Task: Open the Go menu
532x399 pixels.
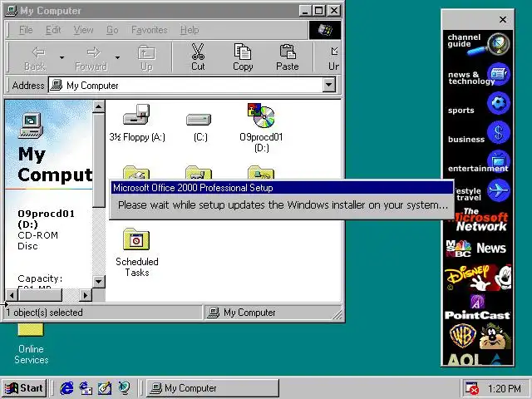Action: pos(112,30)
